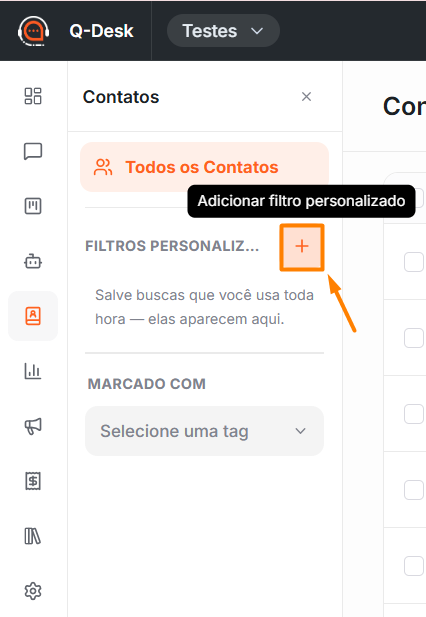Open the settings gear icon

[33, 591]
